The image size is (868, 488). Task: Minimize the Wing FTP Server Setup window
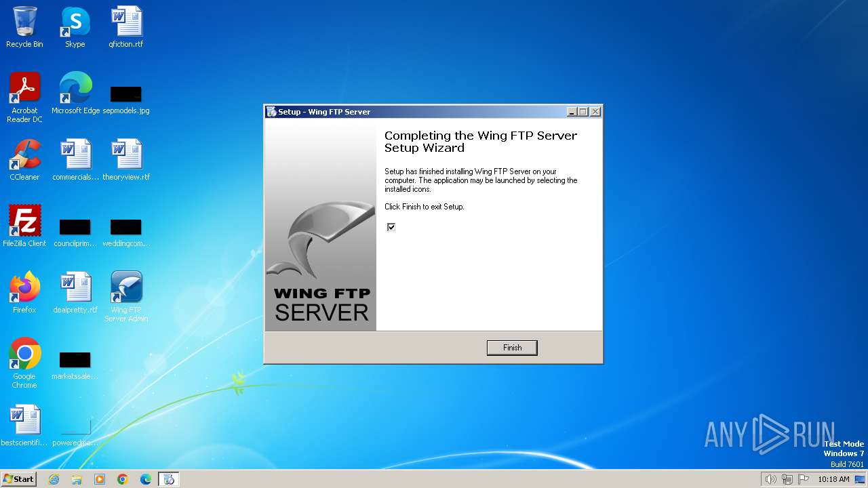pos(572,112)
